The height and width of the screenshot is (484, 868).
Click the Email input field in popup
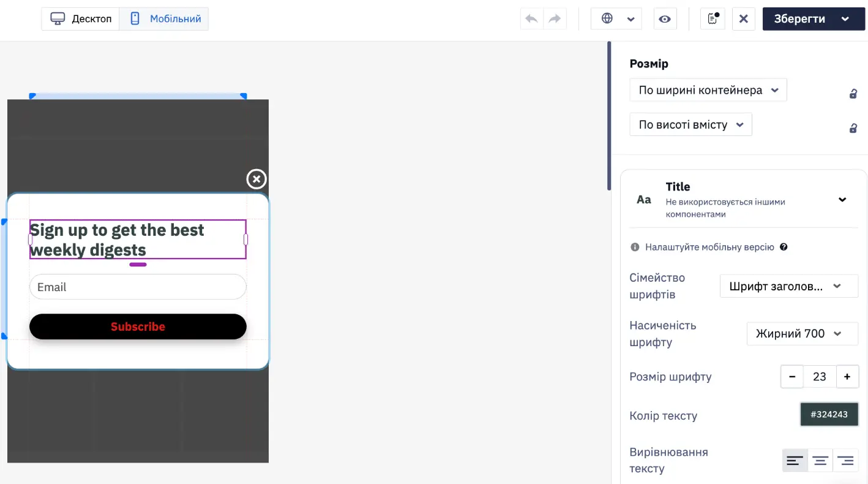tap(138, 287)
